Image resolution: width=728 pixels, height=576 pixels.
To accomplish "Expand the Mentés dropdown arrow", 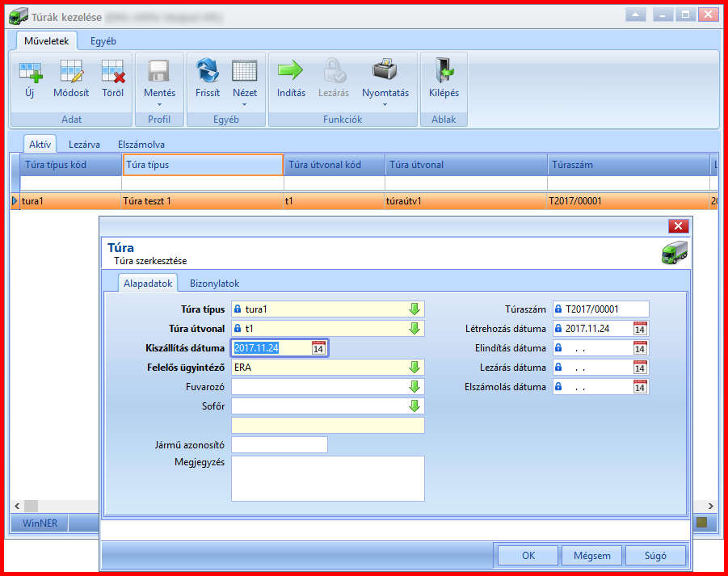I will tap(159, 104).
